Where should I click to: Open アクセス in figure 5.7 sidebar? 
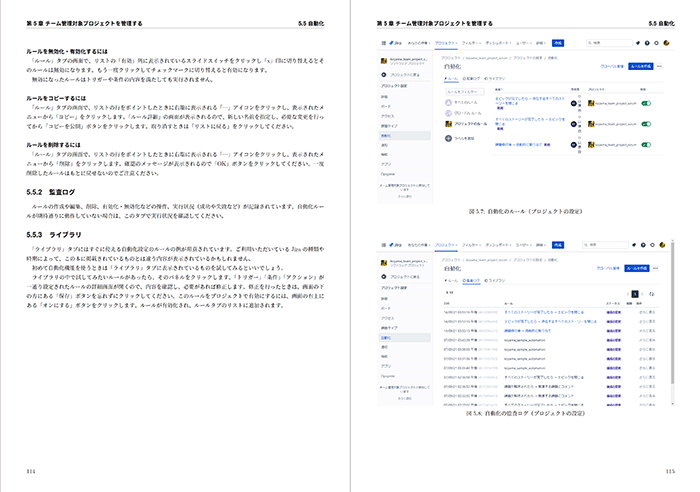tap(387, 116)
